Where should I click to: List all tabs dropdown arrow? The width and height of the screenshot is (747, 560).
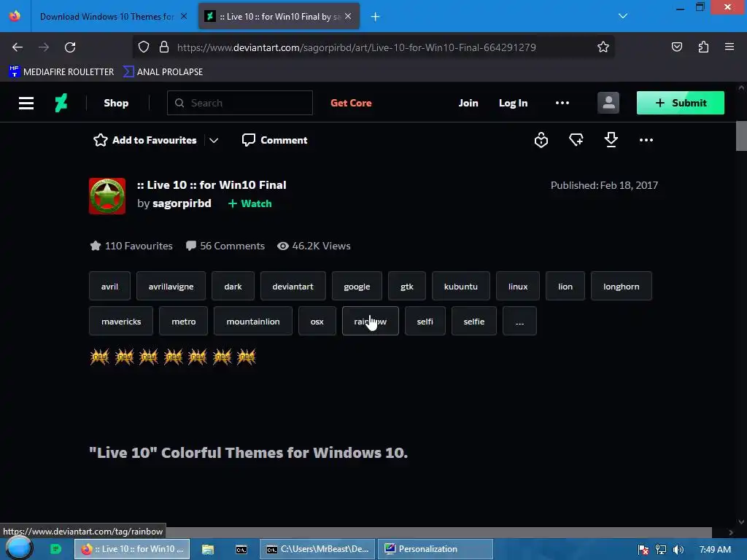click(623, 16)
